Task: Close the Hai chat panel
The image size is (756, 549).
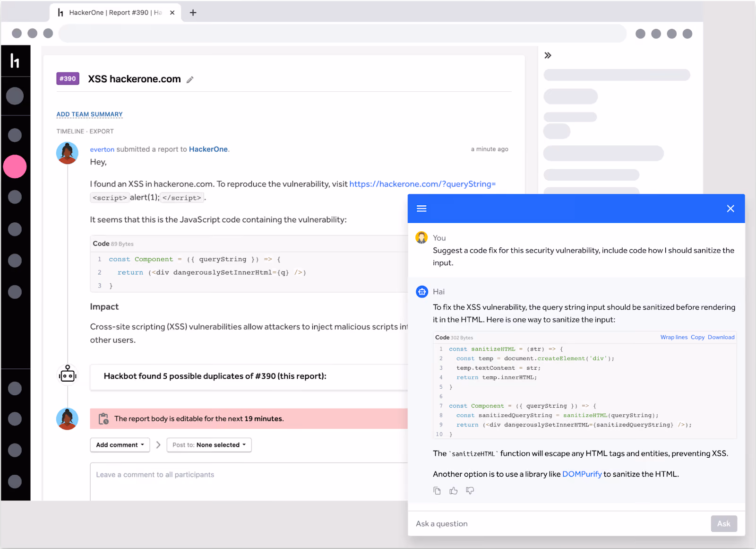Action: (730, 209)
